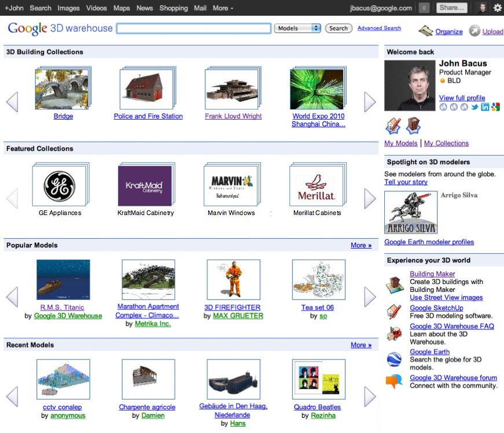This screenshot has height=433, width=504.
Task: Open the Advanced Search link
Action: click(x=379, y=28)
